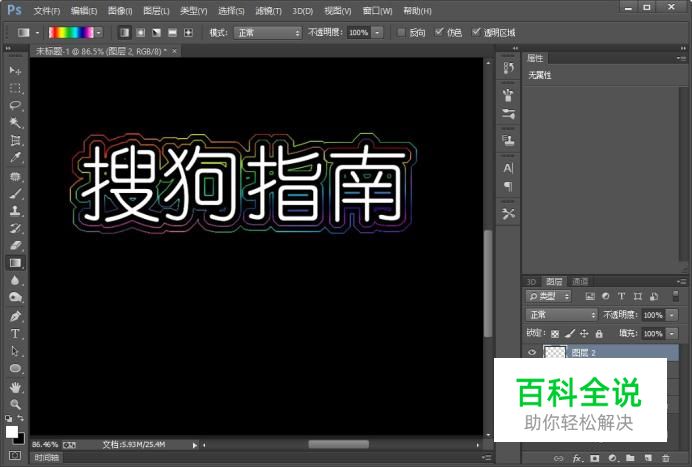Delete layer with trash button
Screen dimensions: 692x467
[666, 458]
